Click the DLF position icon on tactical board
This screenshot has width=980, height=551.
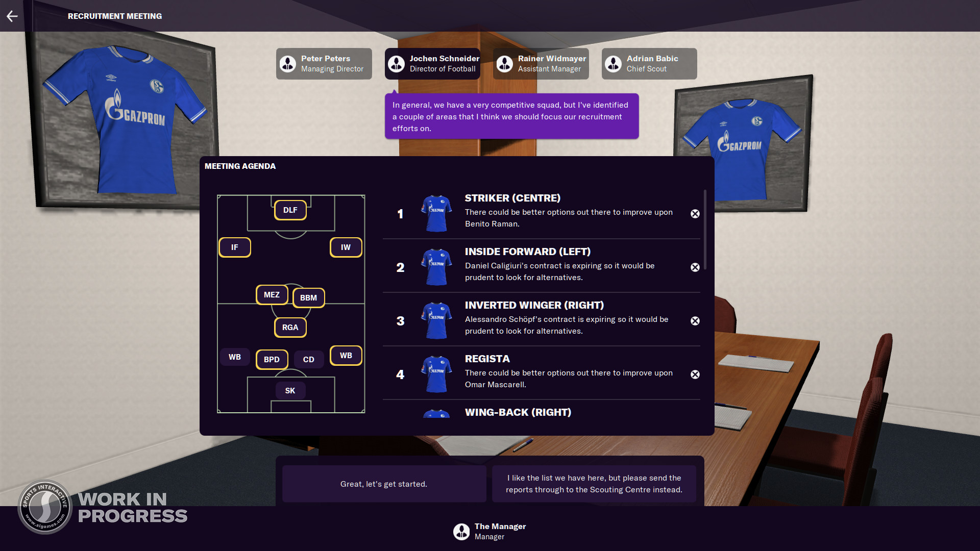[x=290, y=209]
